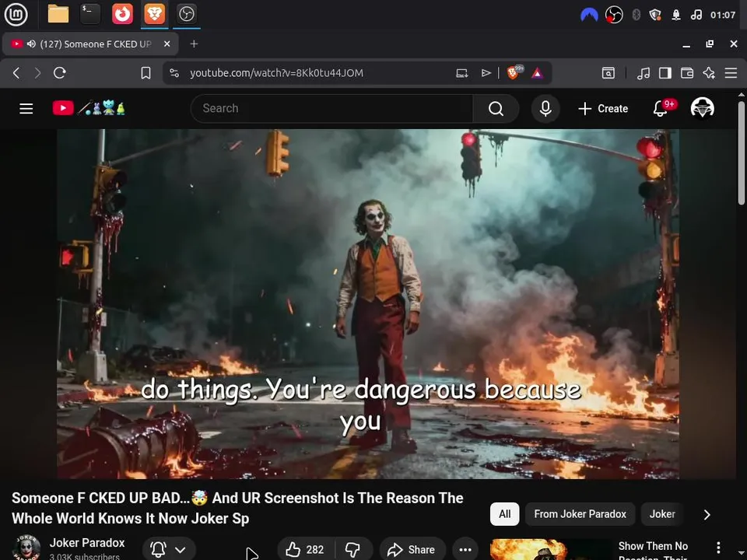Open the YouTube guide menu
The height and width of the screenshot is (560, 747).
pos(26,109)
